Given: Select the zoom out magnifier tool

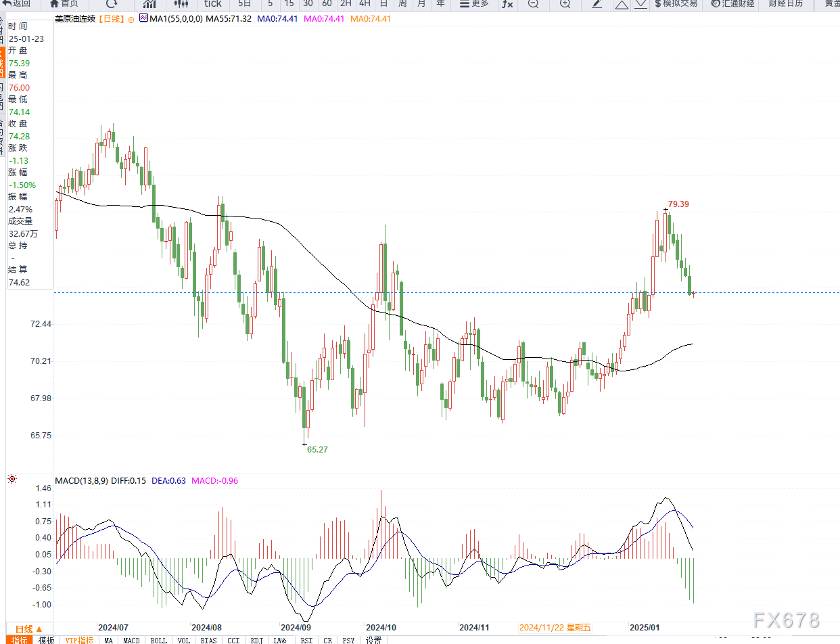Looking at the screenshot, I should [534, 5].
